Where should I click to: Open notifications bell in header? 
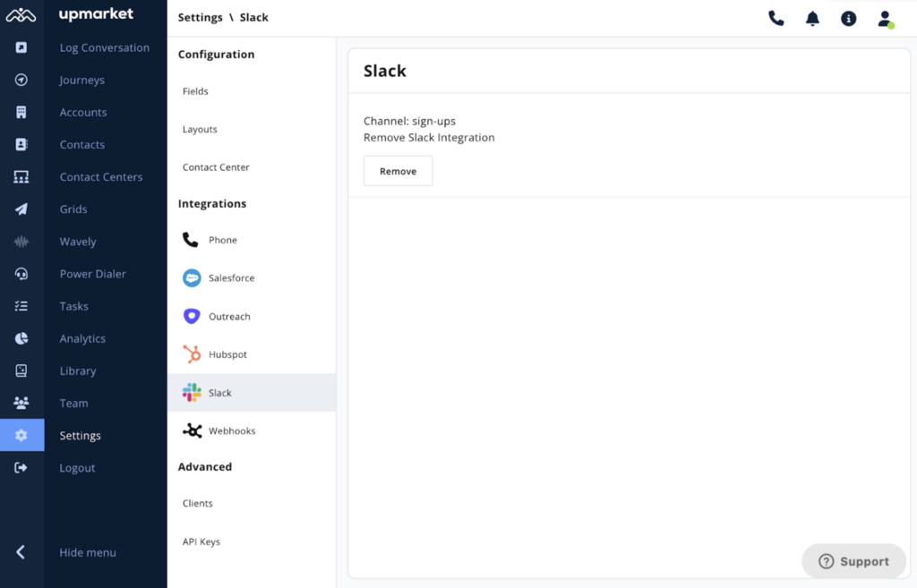tap(812, 19)
